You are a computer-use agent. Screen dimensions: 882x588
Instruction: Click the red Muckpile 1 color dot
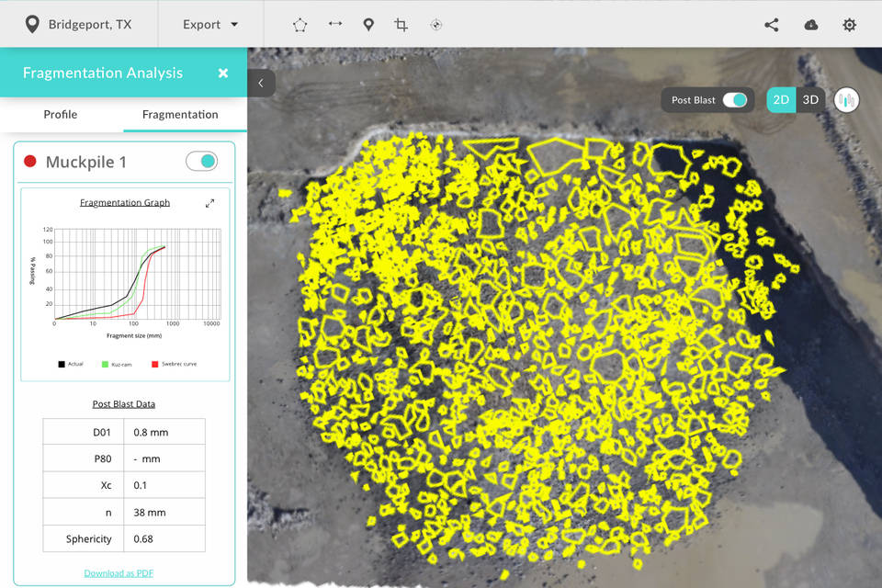click(x=30, y=162)
